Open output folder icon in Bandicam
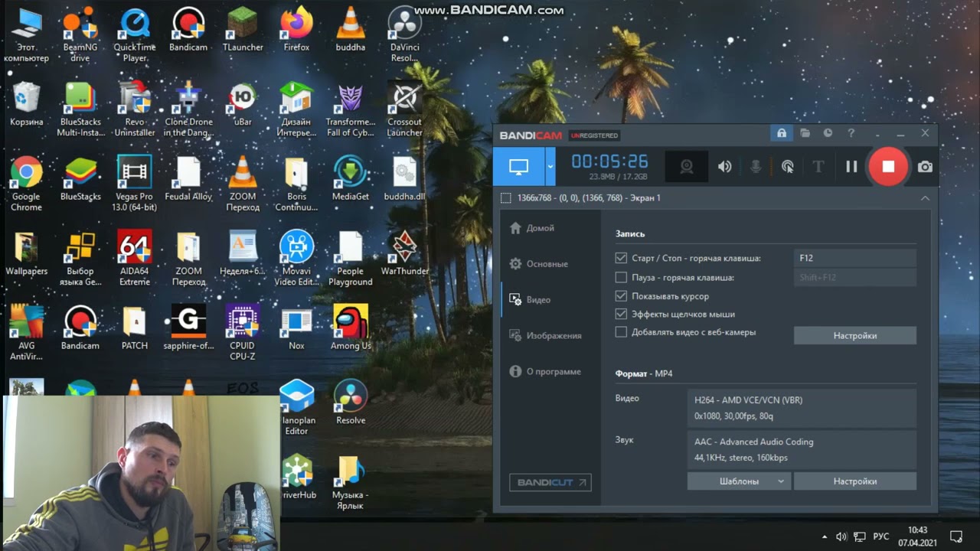Viewport: 980px width, 551px height. point(805,133)
